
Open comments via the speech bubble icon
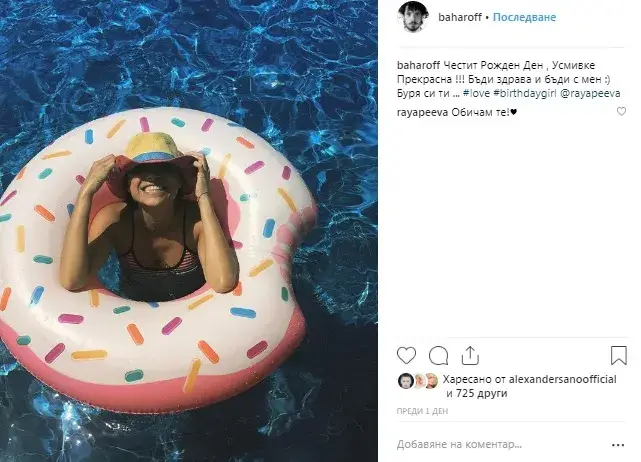[438, 356]
